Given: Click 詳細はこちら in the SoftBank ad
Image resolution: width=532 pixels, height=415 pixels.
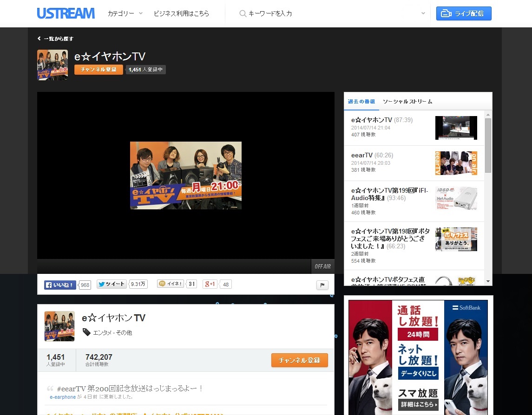Looking at the screenshot, I should [419, 404].
